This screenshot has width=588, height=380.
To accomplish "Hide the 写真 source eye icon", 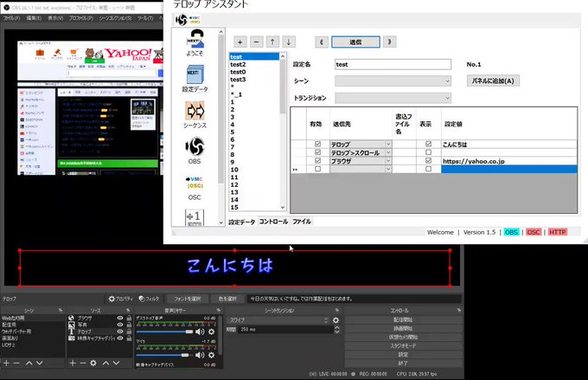I will click(x=120, y=325).
